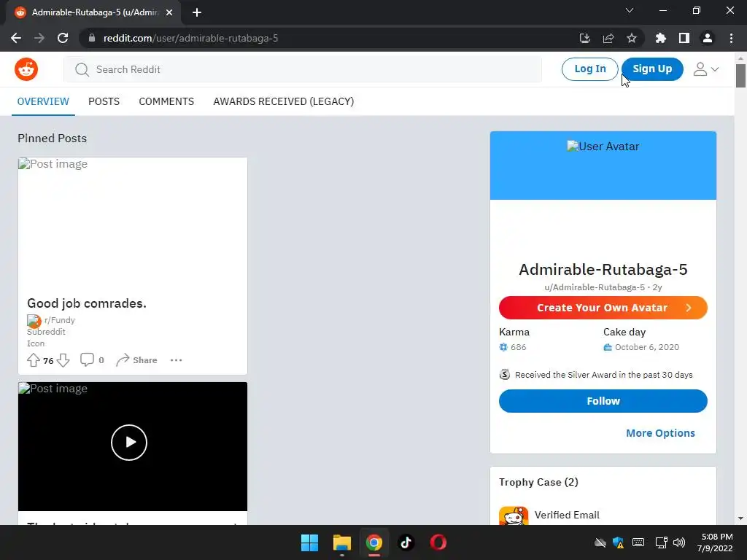Expand More Options link
The image size is (747, 560).
coord(660,433)
